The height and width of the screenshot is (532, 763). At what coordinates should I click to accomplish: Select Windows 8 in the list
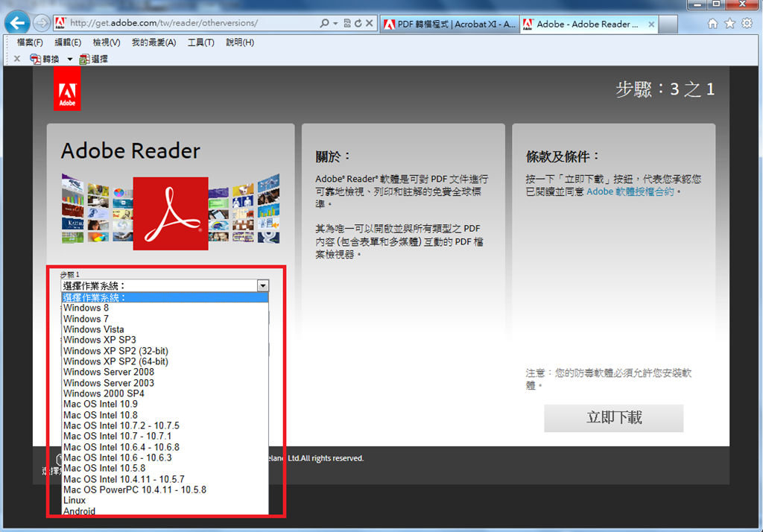pyautogui.click(x=165, y=308)
